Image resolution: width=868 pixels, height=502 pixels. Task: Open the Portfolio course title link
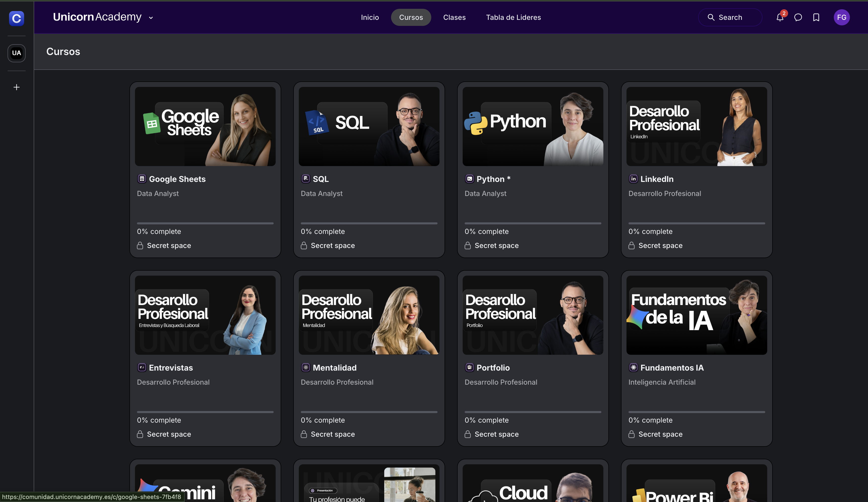coord(493,368)
